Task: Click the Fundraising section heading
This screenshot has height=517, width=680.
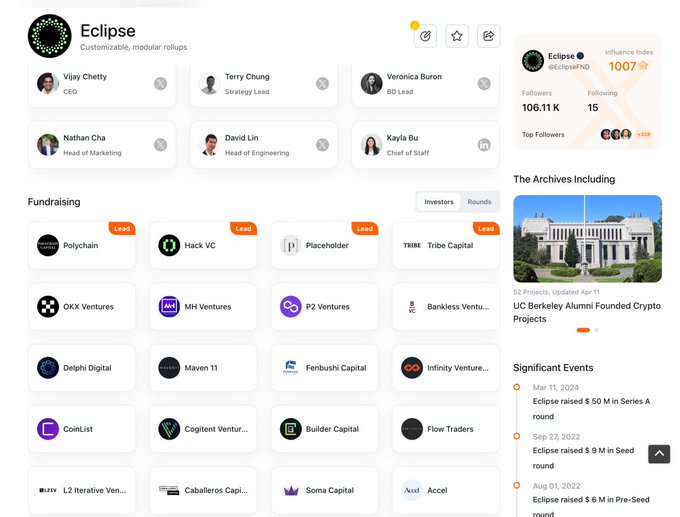Action: click(x=54, y=202)
